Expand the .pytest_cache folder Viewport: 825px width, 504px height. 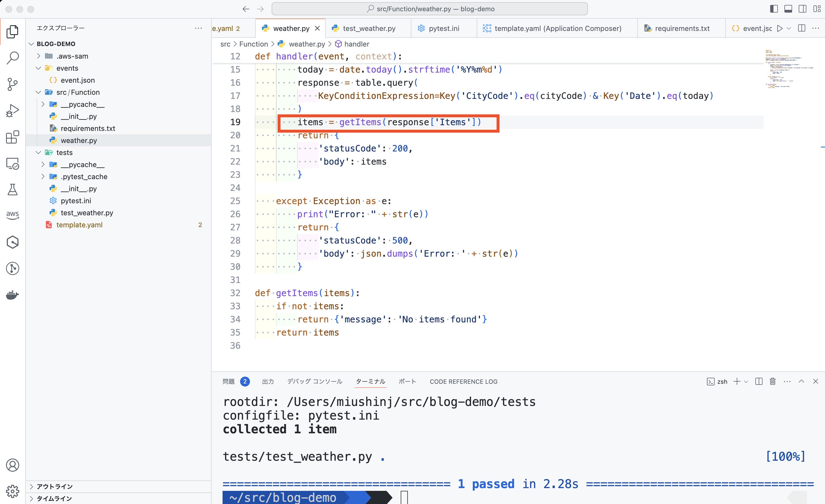43,176
